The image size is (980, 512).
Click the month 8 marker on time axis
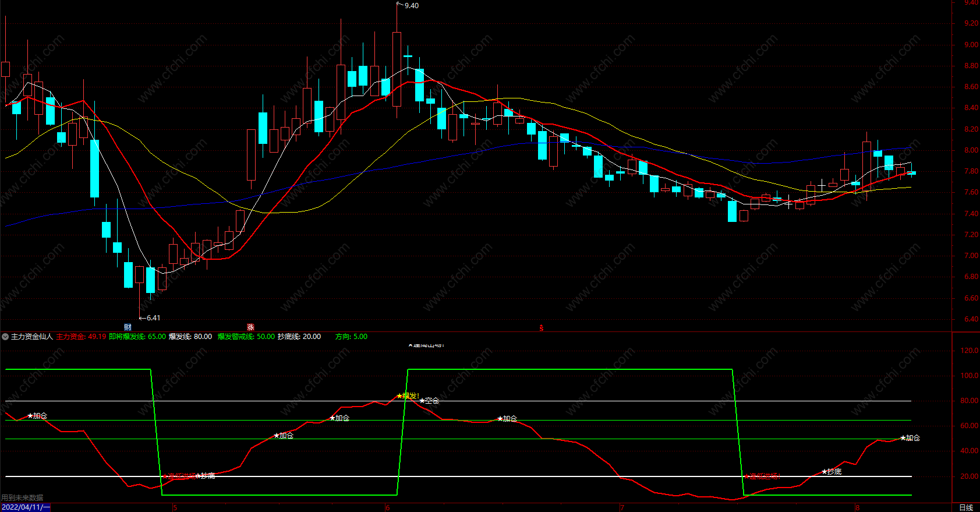857,507
